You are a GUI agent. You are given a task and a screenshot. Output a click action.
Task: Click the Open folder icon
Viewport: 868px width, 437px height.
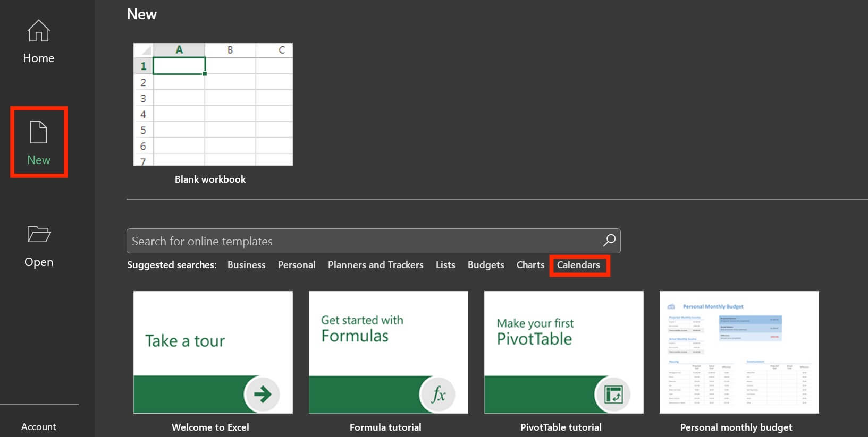coord(38,234)
